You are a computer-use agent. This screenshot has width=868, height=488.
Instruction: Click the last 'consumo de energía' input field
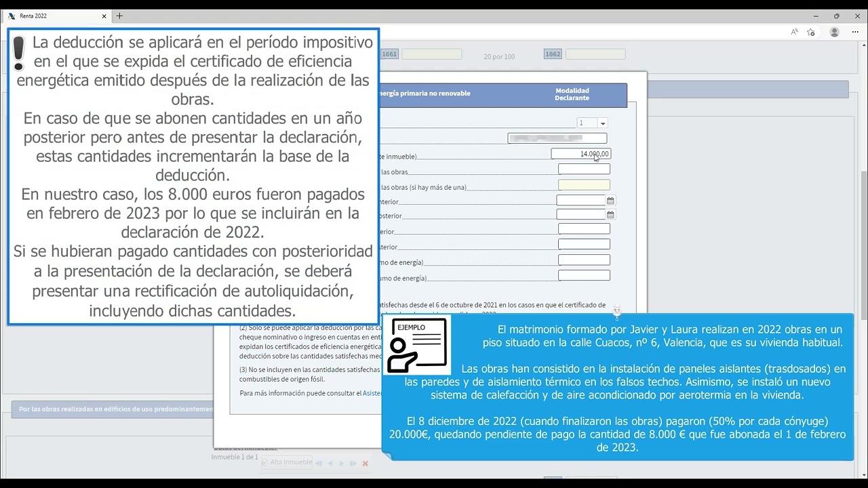pyautogui.click(x=584, y=276)
